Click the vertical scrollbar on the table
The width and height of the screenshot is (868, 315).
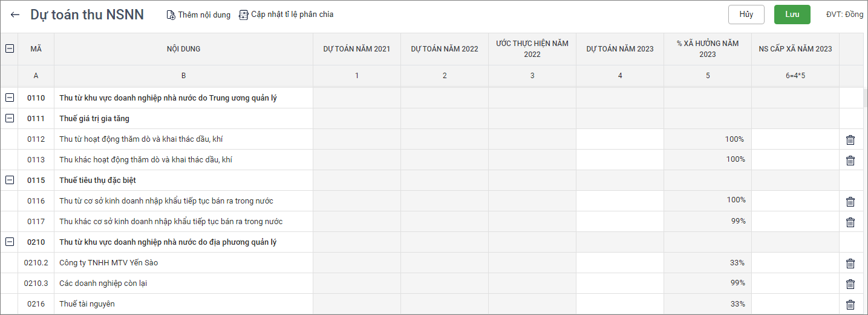click(865, 97)
